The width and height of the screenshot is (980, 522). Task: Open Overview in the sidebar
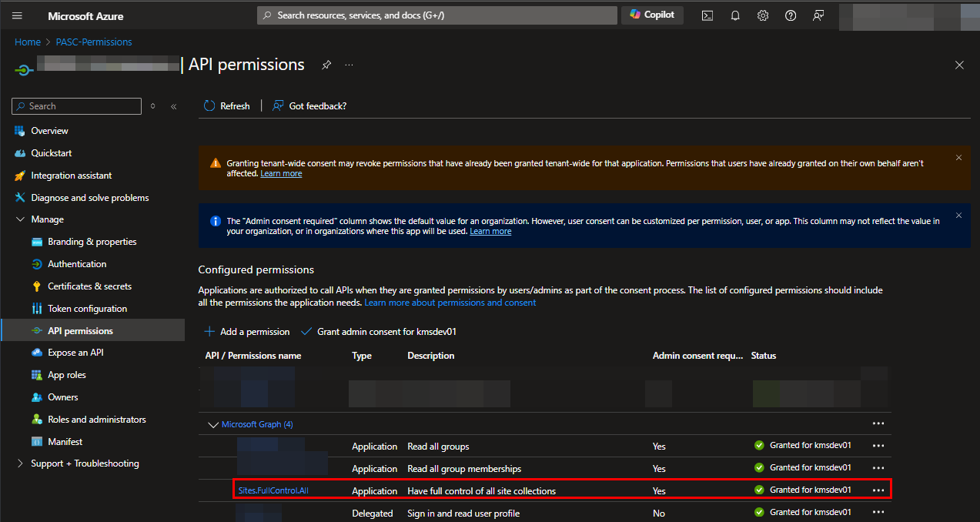click(49, 131)
